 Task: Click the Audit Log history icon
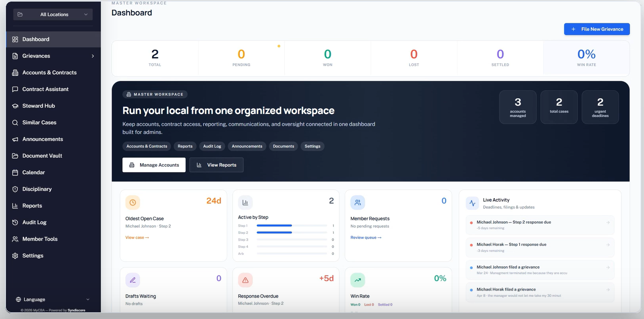pos(15,222)
